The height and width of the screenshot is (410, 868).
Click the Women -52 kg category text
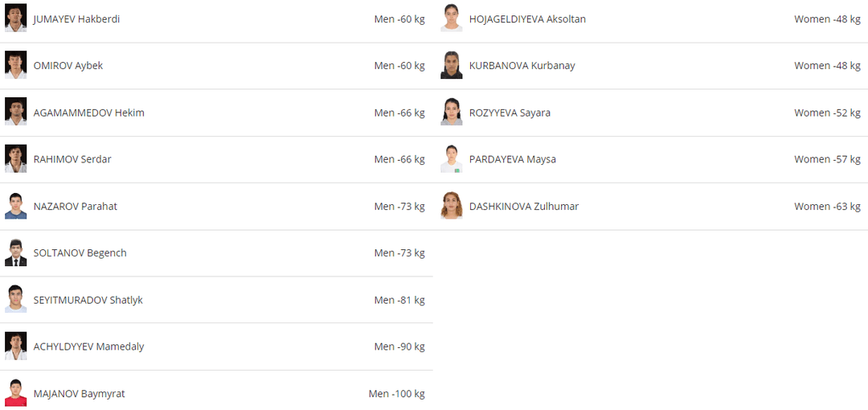[827, 113]
